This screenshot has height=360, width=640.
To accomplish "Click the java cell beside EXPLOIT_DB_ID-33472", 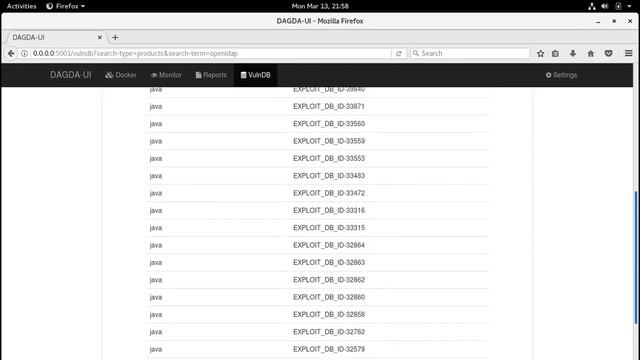I will pyautogui.click(x=156, y=193).
